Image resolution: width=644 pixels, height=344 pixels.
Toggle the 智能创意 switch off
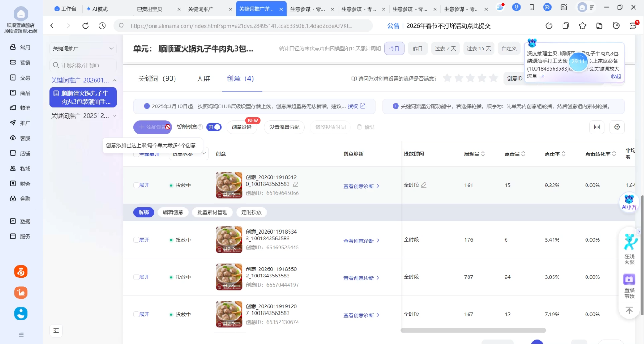pos(213,127)
